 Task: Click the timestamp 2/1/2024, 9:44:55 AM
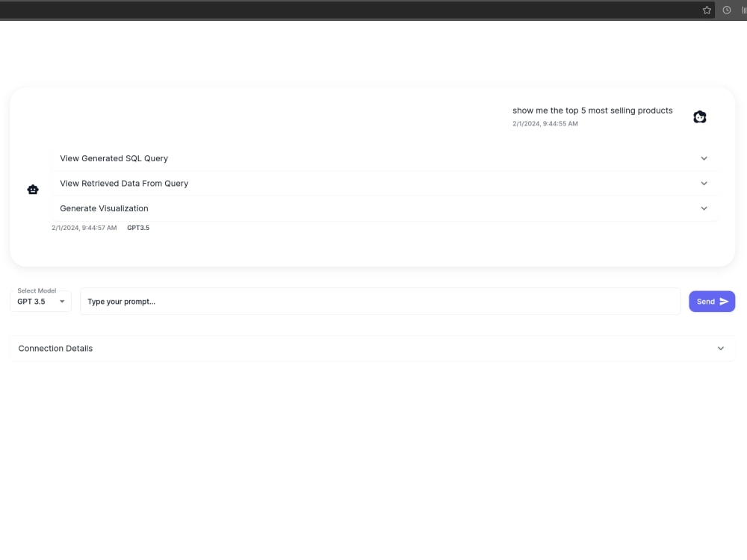pyautogui.click(x=545, y=124)
